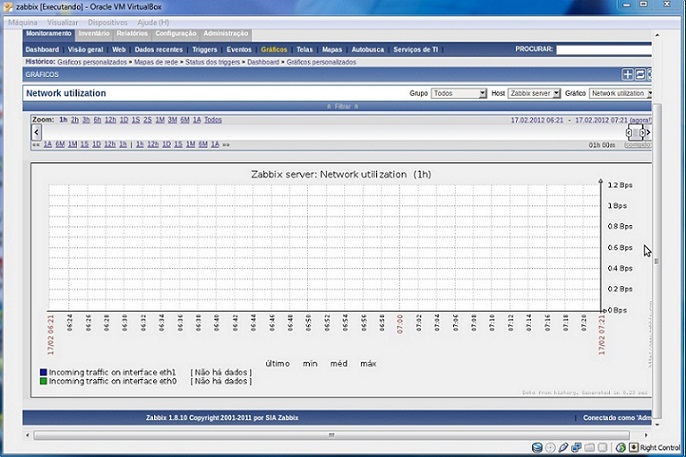Set Zoom to 6h
Screen dimensions: 686x457
(x=97, y=120)
